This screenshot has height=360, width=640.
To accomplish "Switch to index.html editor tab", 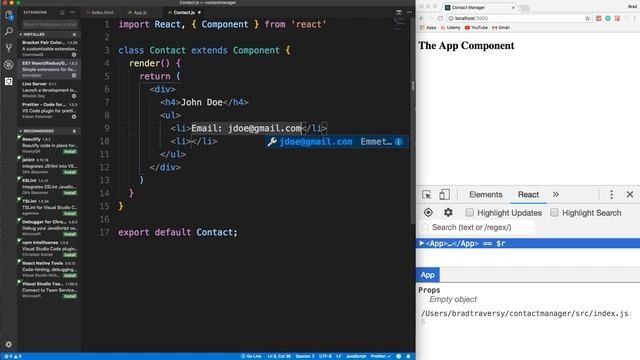I will point(100,13).
